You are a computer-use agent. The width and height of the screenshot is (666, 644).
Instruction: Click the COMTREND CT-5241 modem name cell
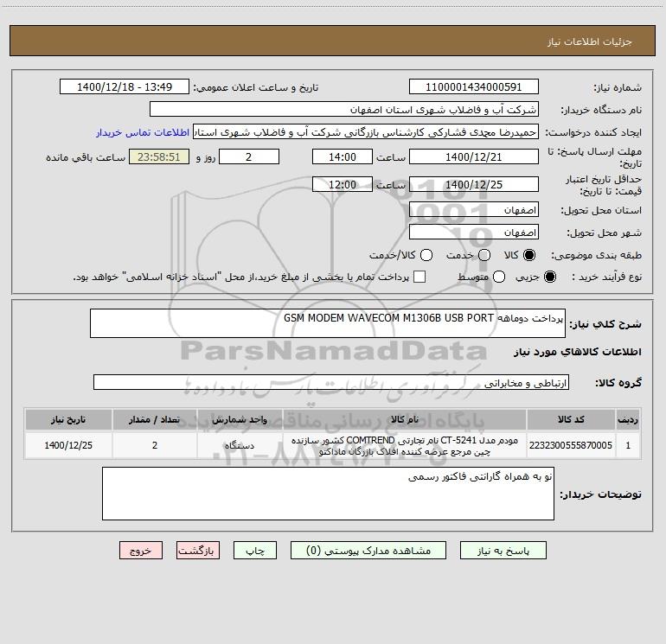(x=405, y=445)
